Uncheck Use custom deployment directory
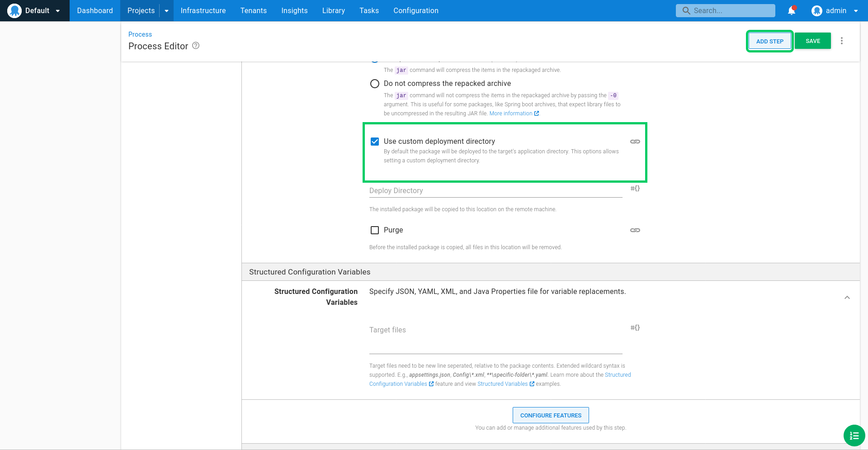Image resolution: width=868 pixels, height=450 pixels. pyautogui.click(x=375, y=142)
